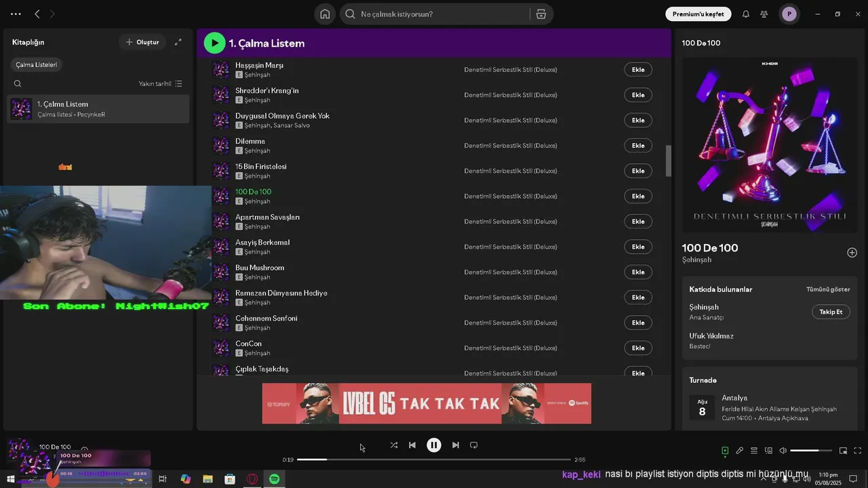
Task: Add Cehennem Senfoni with Ekle
Action: pyautogui.click(x=638, y=323)
